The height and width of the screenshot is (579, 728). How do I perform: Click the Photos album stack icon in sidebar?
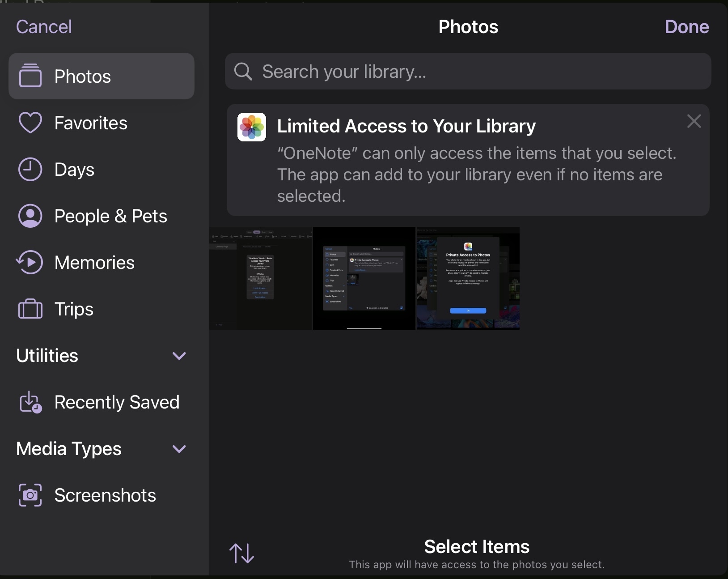[x=30, y=75]
